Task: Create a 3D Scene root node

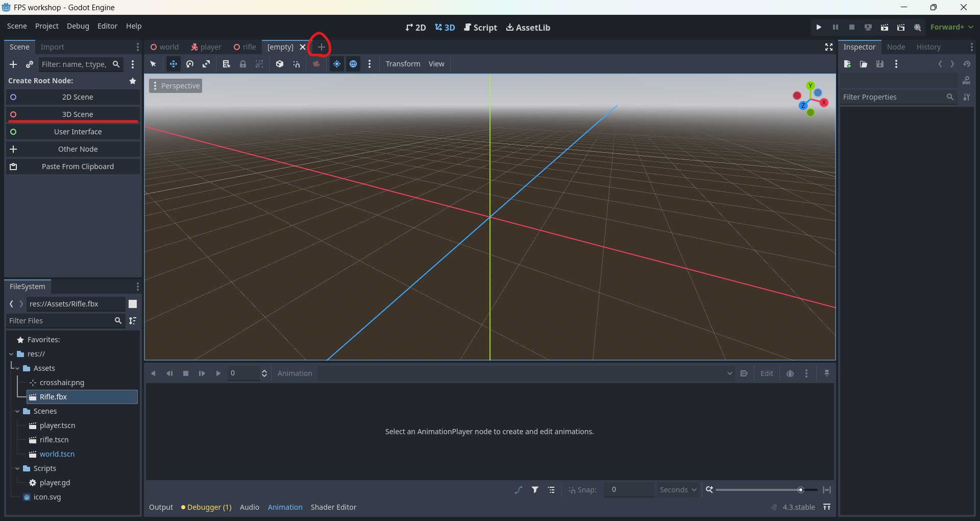Action: coord(78,114)
